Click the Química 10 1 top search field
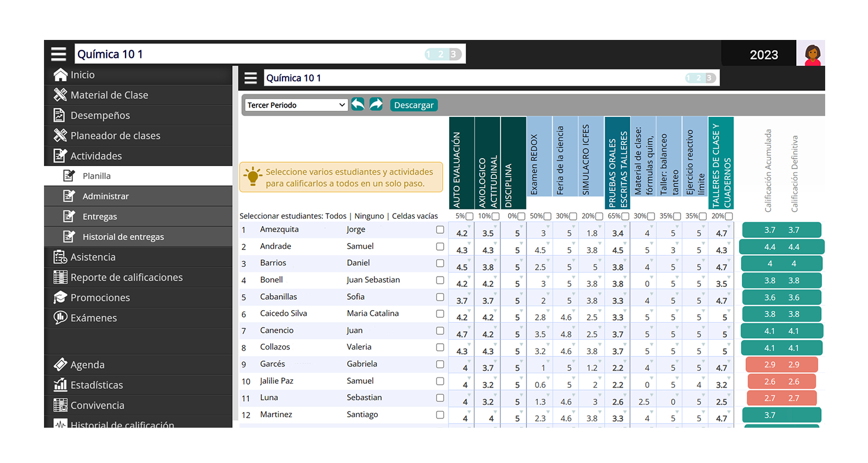 tap(249, 54)
